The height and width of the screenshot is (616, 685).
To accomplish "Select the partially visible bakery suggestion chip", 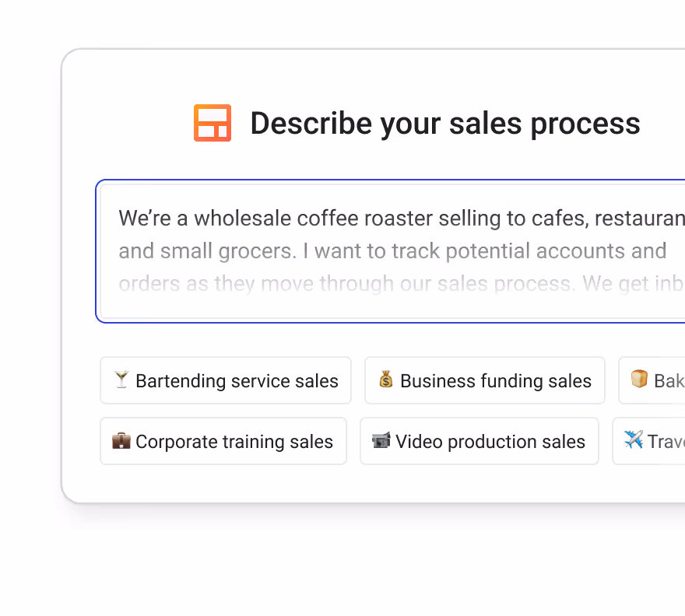I will pyautogui.click(x=658, y=380).
